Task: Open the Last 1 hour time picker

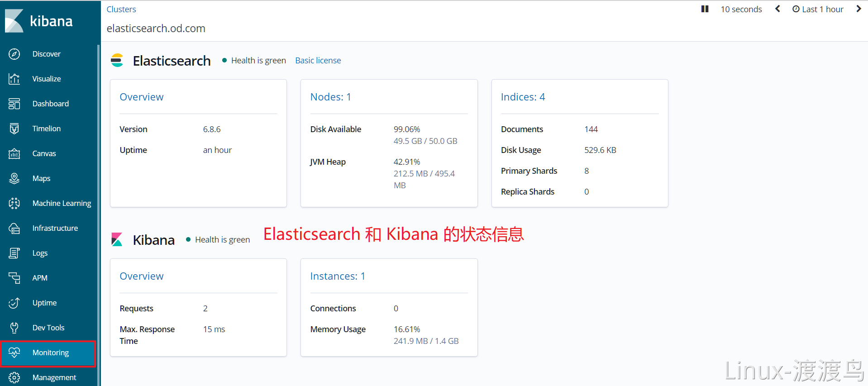Action: pos(818,9)
